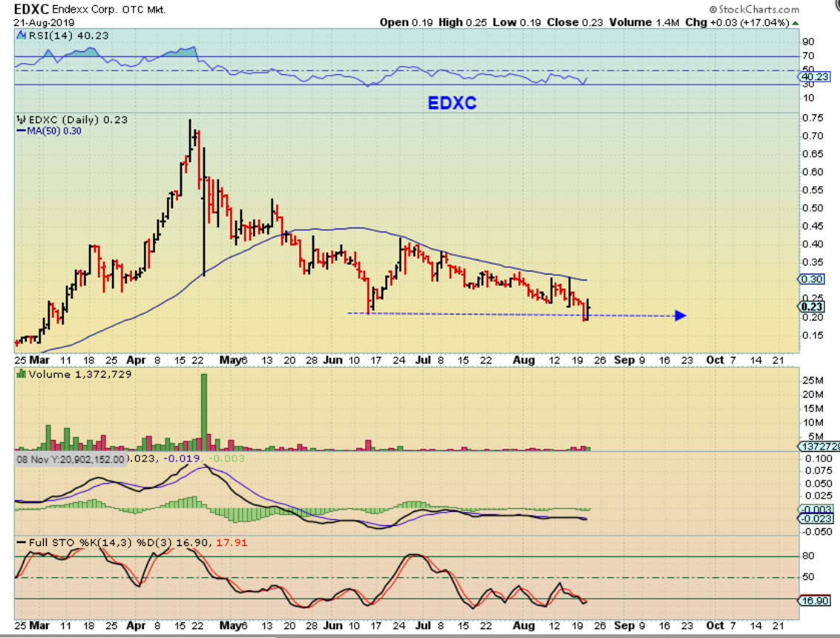Viewport: 840px width, 638px height.
Task: Click the green volume bars icon
Action: click(22, 374)
